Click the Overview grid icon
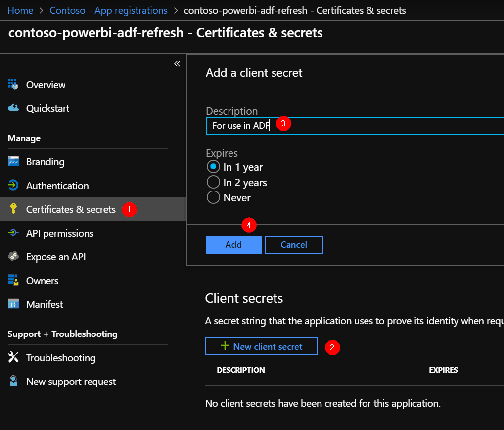504x430 pixels. tap(13, 84)
